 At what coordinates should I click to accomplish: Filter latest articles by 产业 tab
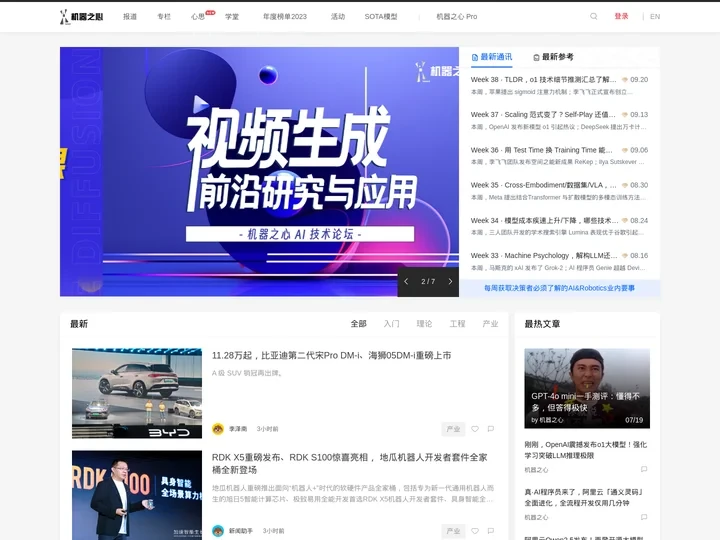pos(490,324)
